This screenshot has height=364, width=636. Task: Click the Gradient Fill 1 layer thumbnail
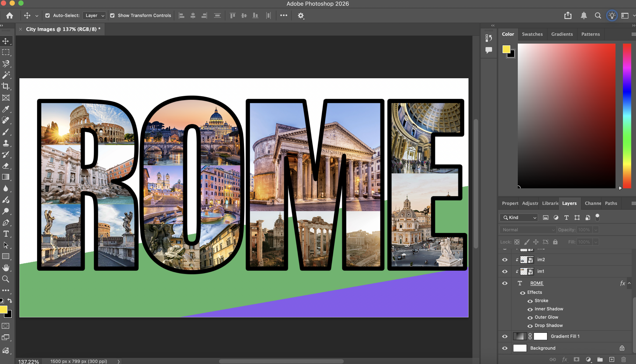point(520,336)
